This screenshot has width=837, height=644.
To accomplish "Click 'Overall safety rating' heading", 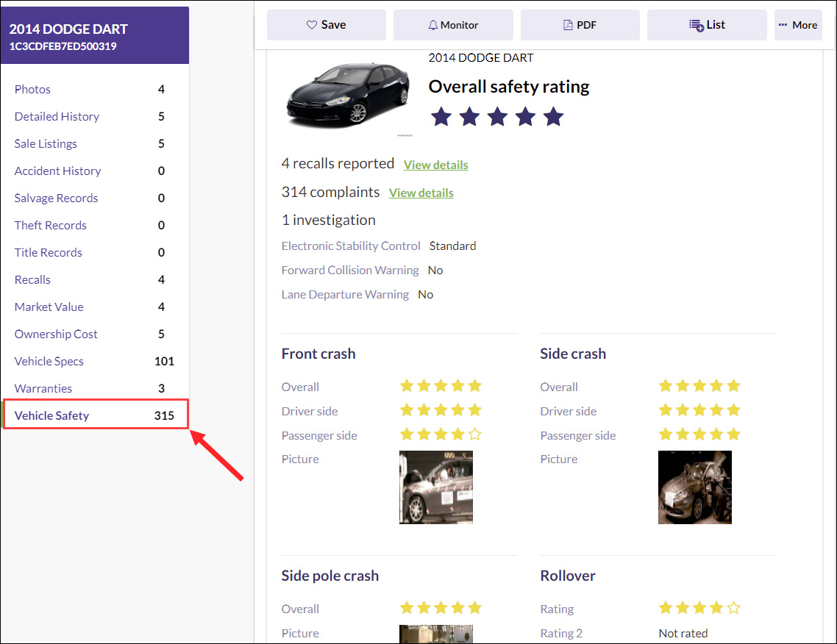I will click(x=509, y=87).
